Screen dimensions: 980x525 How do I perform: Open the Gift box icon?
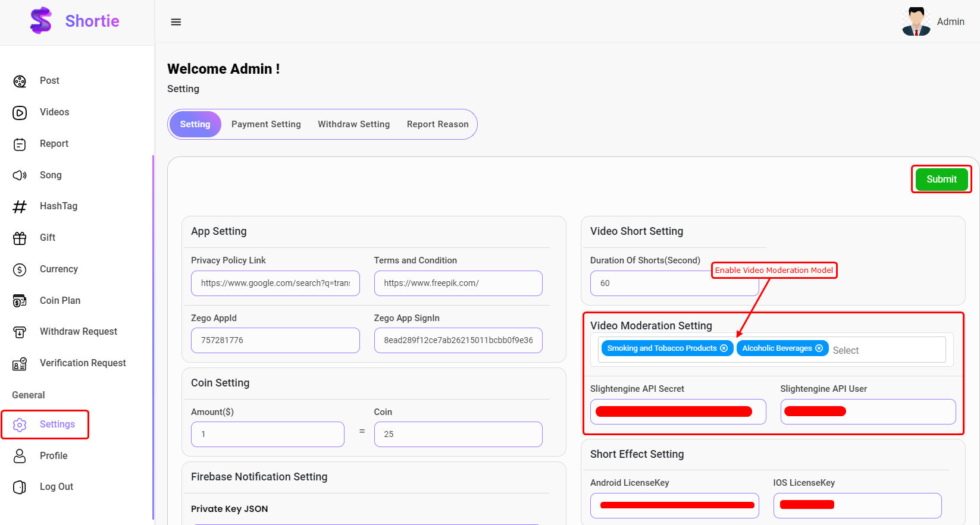click(x=20, y=238)
